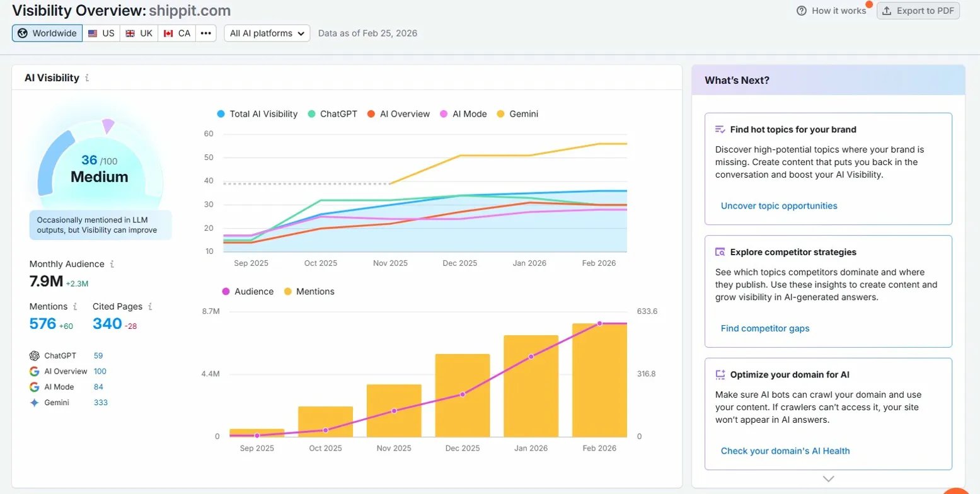Open Find competitor gaps link
This screenshot has width=980, height=494.
765,328
